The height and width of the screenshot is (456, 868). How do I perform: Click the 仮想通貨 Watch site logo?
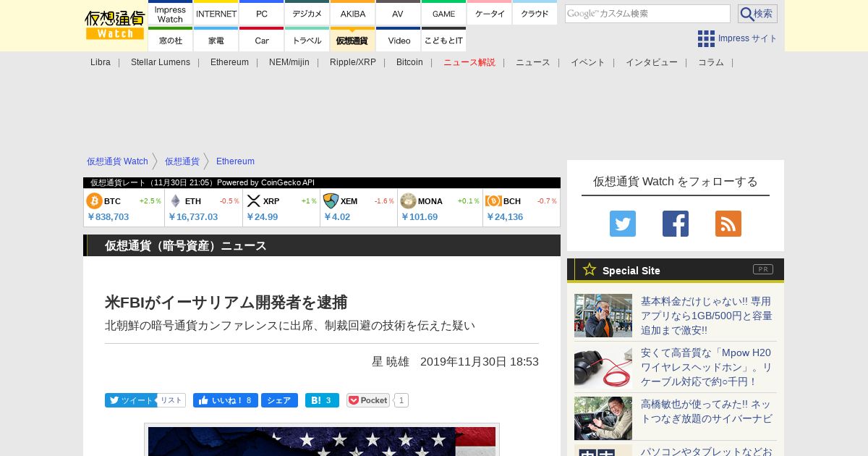pos(114,25)
